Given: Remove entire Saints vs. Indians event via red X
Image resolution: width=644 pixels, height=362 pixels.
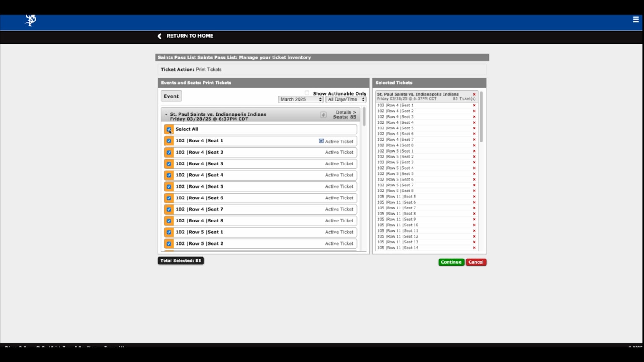Looking at the screenshot, I should pos(474,95).
